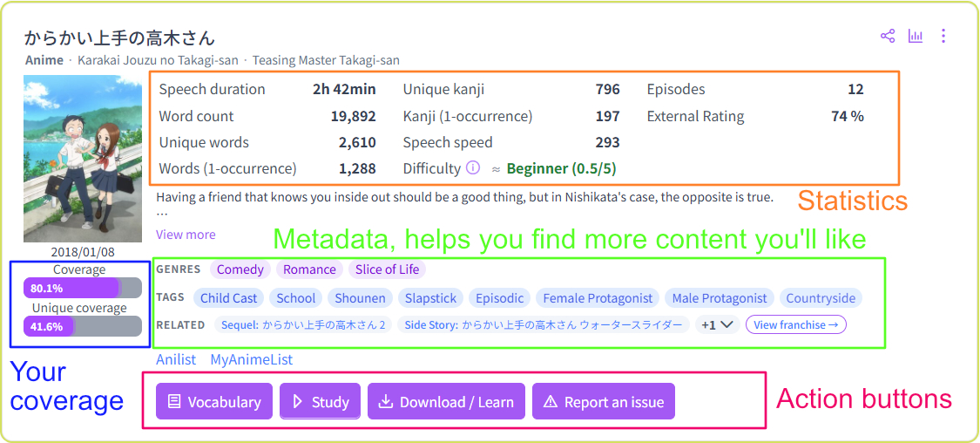Click the Download / Learn button
The image size is (980, 443).
point(446,401)
